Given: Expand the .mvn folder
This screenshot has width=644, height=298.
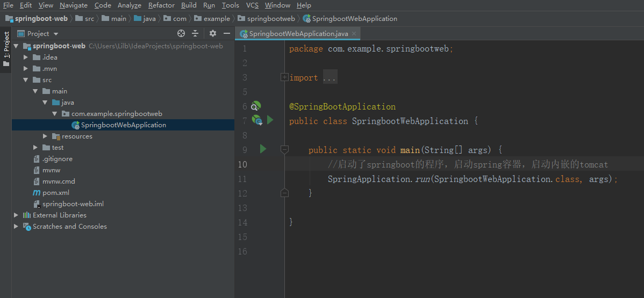Looking at the screenshot, I should click(x=26, y=69).
